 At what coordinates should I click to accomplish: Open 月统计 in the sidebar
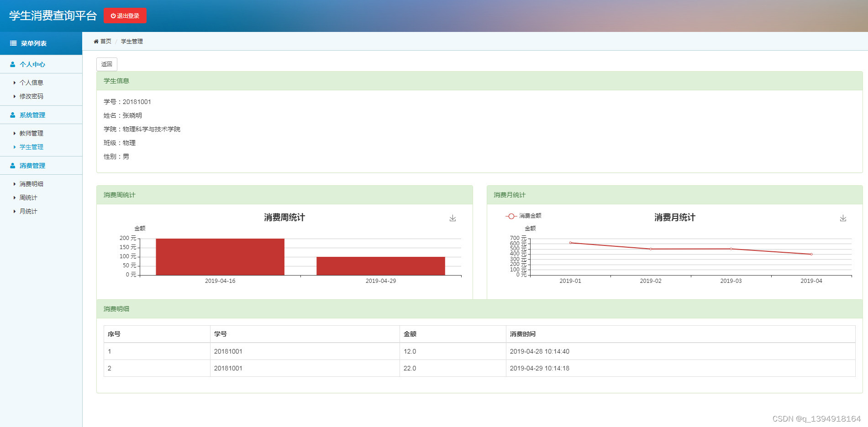click(x=28, y=211)
